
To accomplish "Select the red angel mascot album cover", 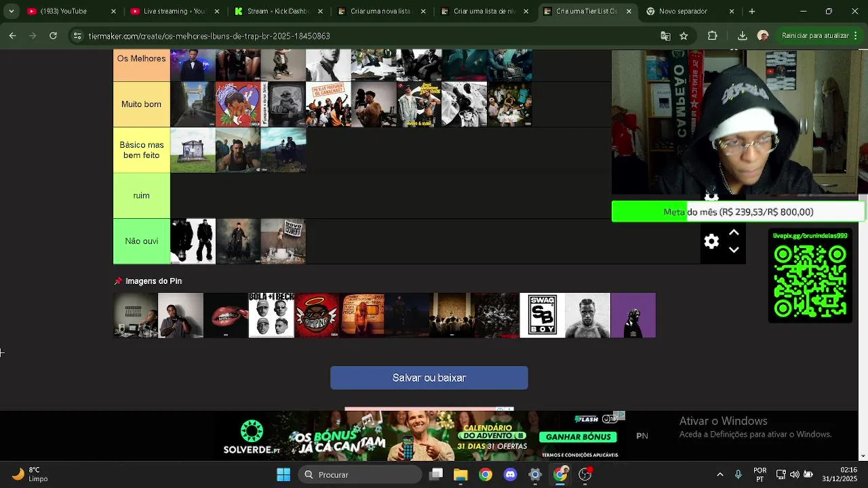I will (x=317, y=315).
